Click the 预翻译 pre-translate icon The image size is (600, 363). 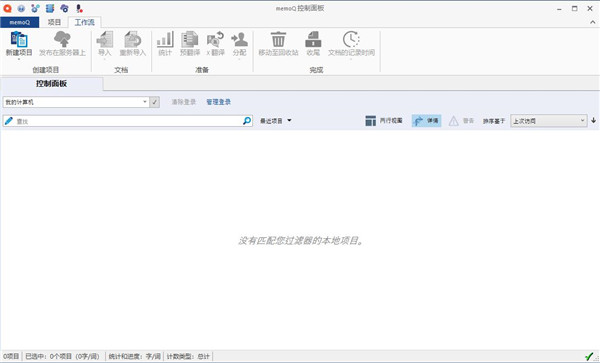click(x=190, y=39)
